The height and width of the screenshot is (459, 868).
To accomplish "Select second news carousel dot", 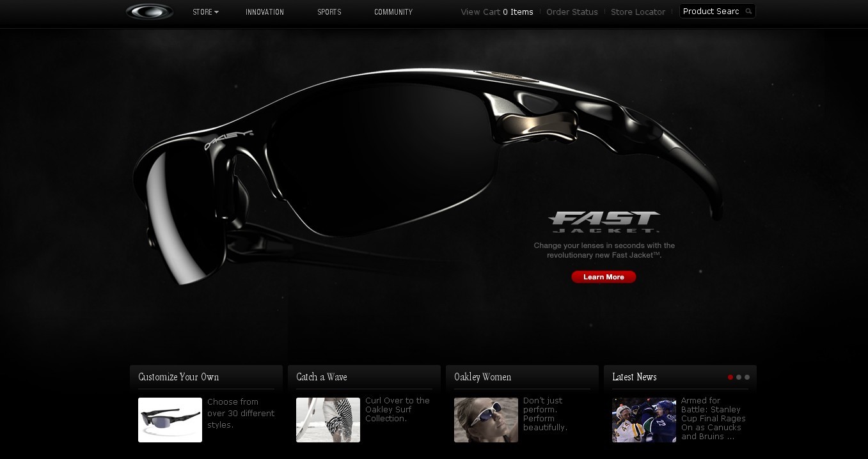I will 739,377.
